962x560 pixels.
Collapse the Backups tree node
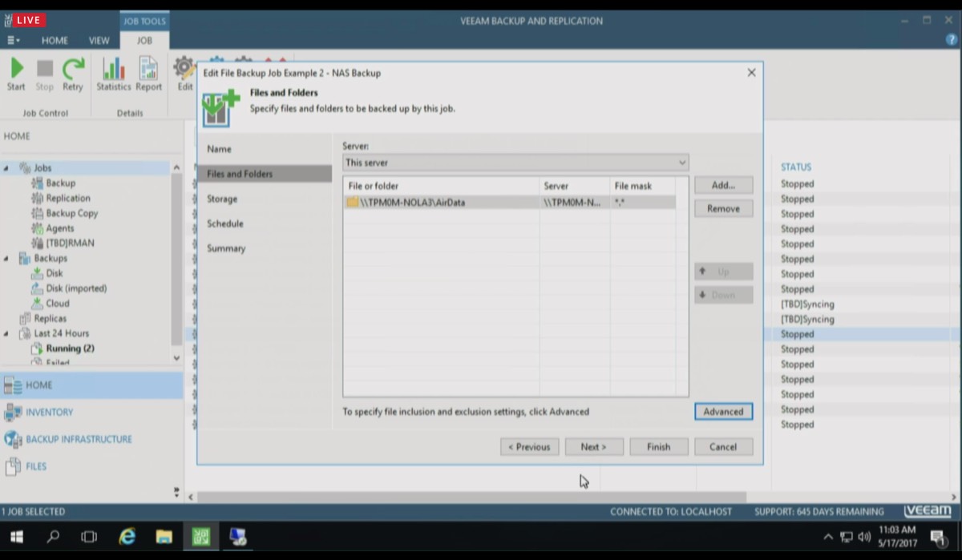[6, 259]
